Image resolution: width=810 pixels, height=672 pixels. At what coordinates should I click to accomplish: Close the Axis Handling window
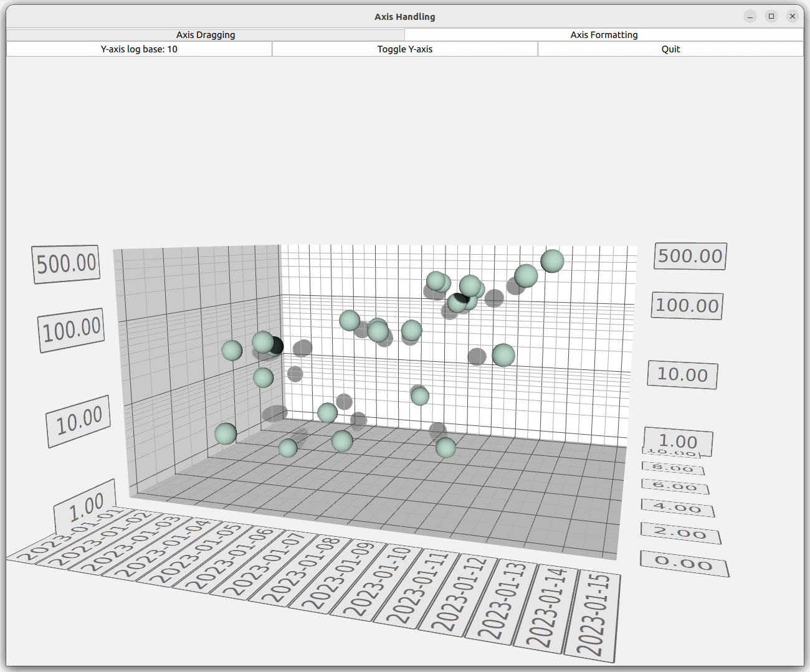(x=793, y=16)
